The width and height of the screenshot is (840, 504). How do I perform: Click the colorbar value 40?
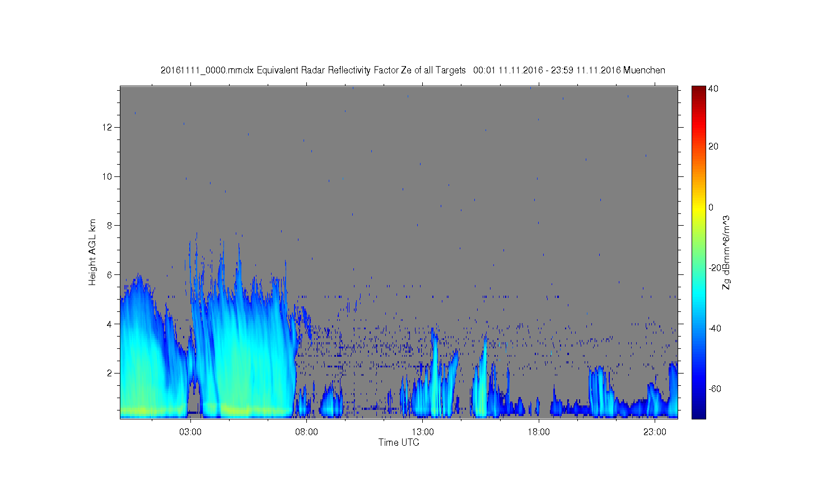pos(713,88)
